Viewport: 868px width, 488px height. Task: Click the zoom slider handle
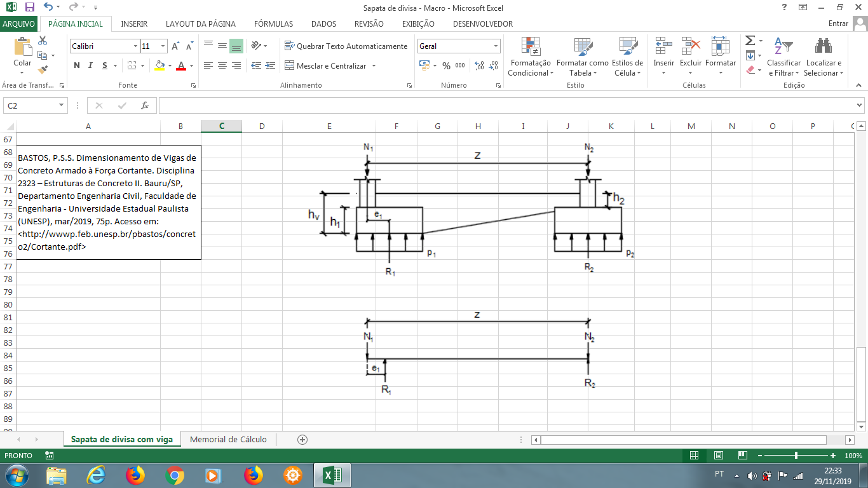click(796, 456)
